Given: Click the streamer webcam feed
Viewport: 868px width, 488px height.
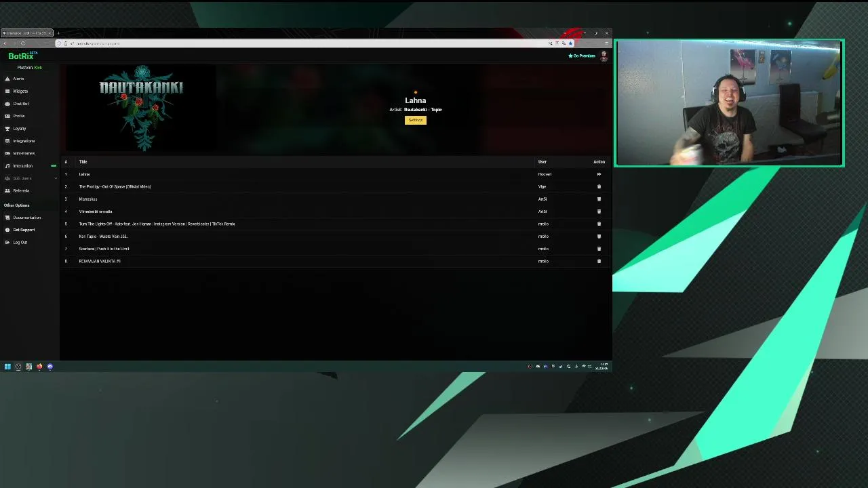Looking at the screenshot, I should (x=729, y=103).
